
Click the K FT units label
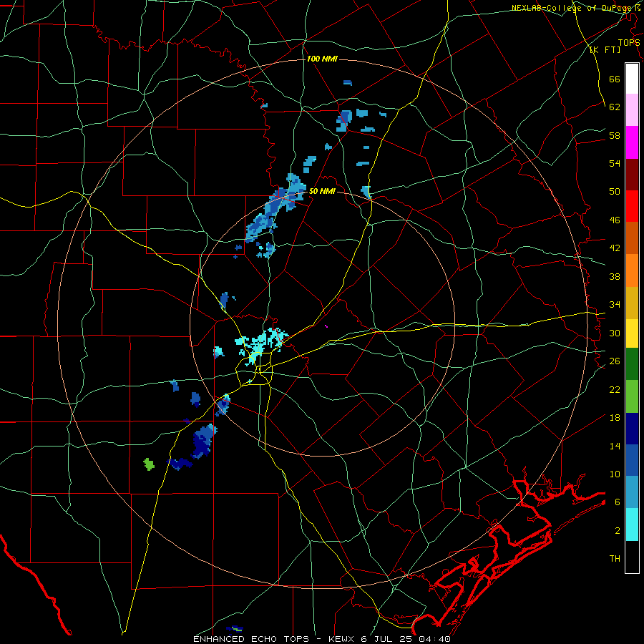tap(605, 49)
